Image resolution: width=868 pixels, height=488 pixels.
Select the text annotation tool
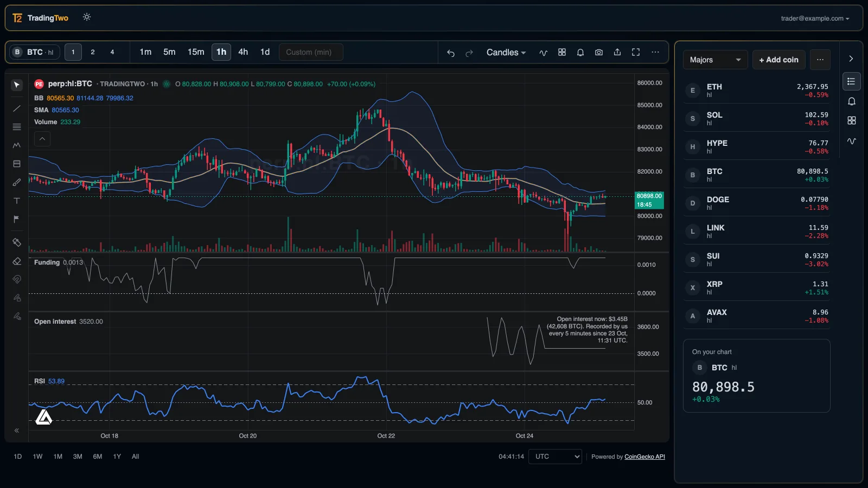pyautogui.click(x=17, y=201)
